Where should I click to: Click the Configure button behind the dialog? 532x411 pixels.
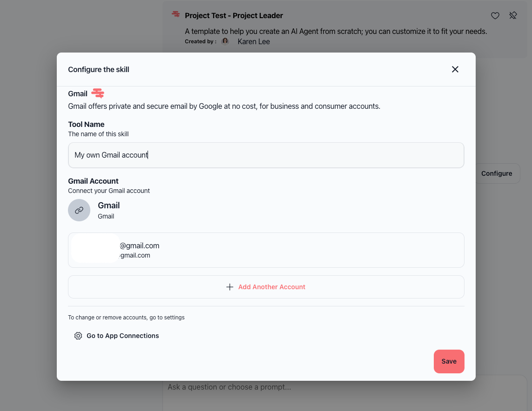pos(497,173)
